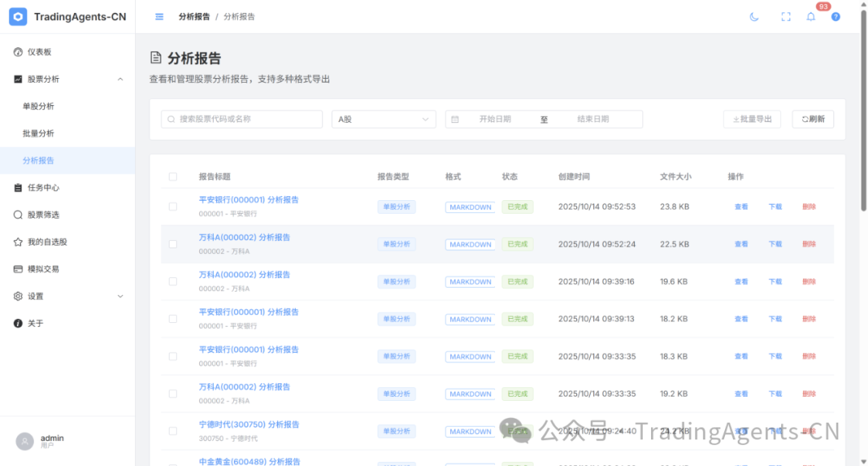Screen dimensions: 868x466
Task: Collapse the 股票分析 sidebar section
Action: pyautogui.click(x=121, y=79)
